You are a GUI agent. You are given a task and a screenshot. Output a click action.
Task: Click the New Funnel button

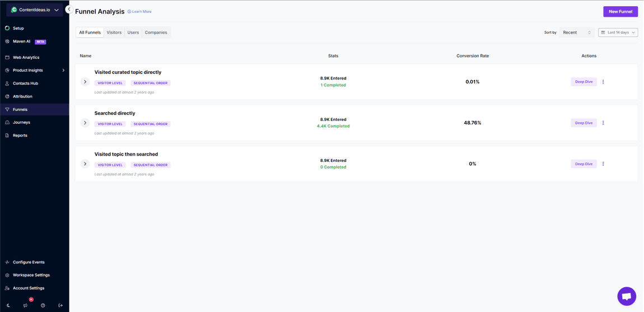tap(620, 11)
